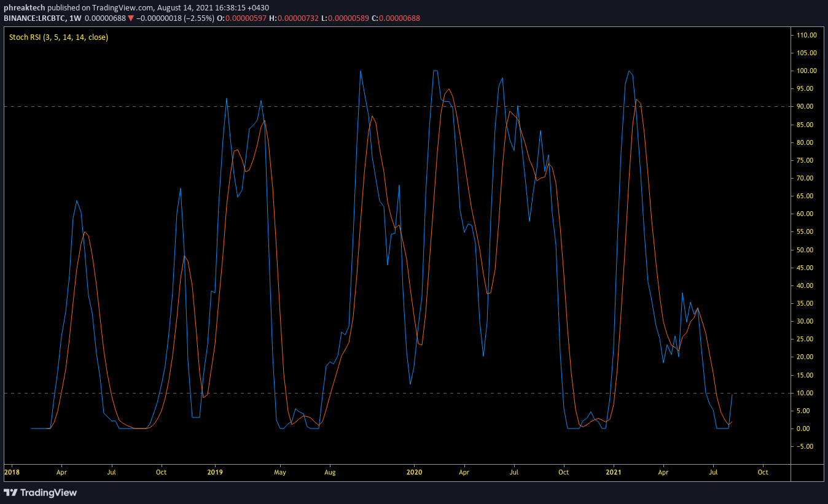Click the 110.00 price axis label

pyautogui.click(x=806, y=35)
